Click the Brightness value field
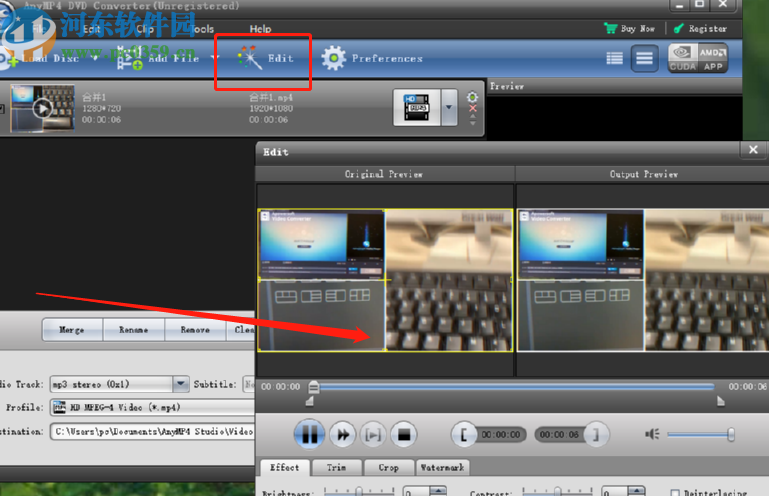The height and width of the screenshot is (496, 769). click(x=416, y=492)
